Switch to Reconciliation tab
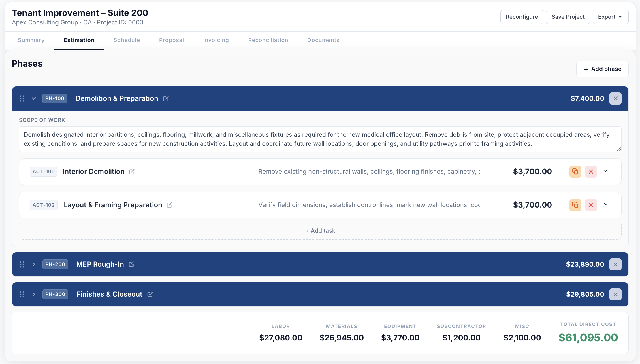Screen dimensions: 640x364 [x=268, y=40]
